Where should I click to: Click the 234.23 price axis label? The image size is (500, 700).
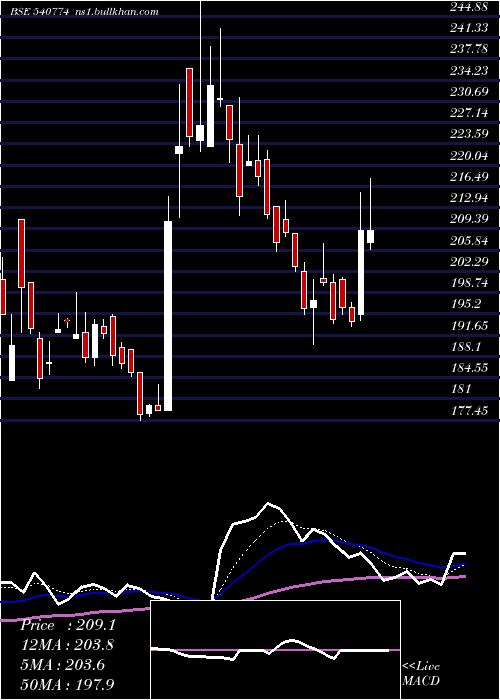(x=469, y=71)
